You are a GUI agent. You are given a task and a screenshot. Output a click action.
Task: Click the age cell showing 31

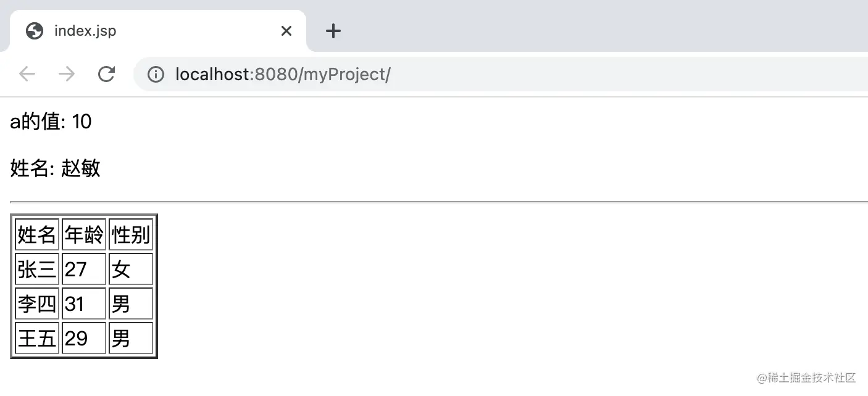point(84,303)
